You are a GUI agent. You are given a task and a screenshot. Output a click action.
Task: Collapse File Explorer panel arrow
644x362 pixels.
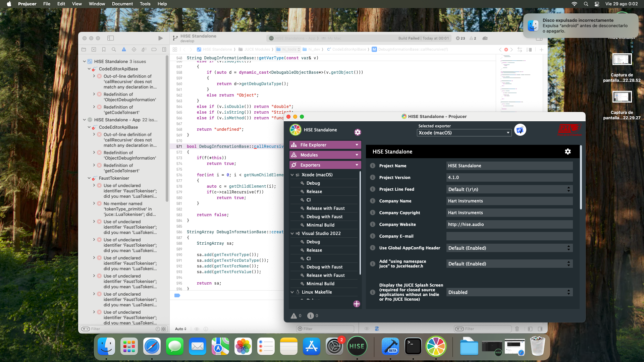point(357,145)
